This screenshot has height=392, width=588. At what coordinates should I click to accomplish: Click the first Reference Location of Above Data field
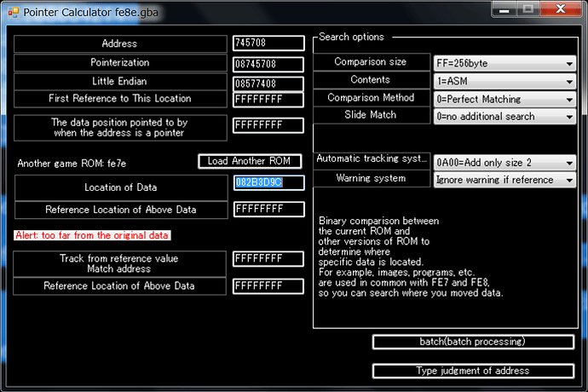click(x=269, y=210)
